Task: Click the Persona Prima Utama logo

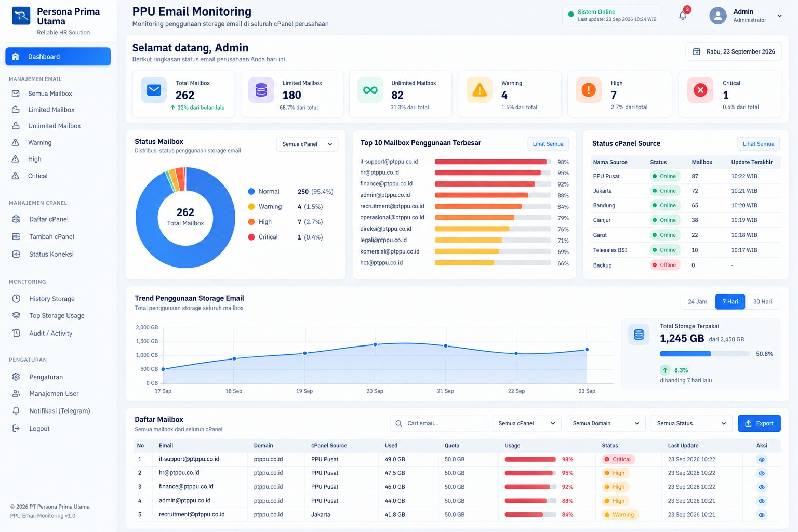Action: click(21, 16)
